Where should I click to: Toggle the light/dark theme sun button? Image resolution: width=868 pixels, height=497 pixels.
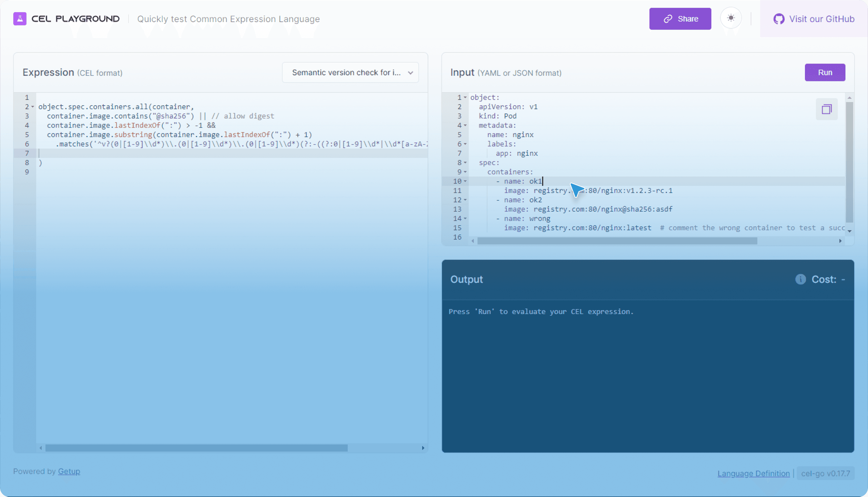pyautogui.click(x=731, y=18)
